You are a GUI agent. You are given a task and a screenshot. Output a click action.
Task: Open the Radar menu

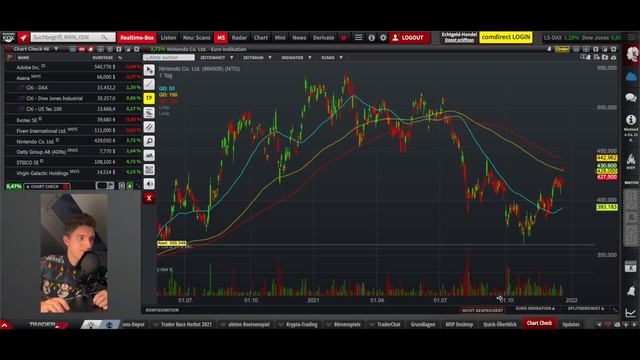click(x=239, y=38)
